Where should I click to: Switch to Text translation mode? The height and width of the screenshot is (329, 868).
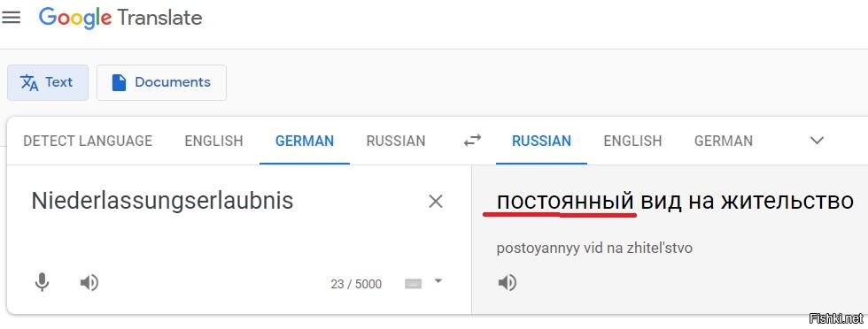(x=48, y=82)
